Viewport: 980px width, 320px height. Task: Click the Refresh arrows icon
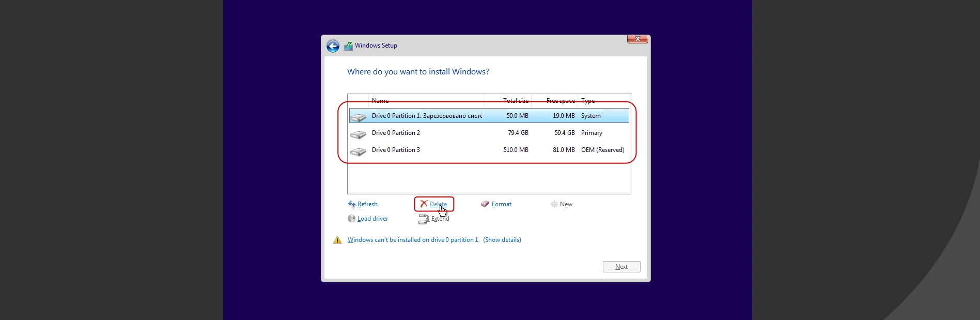tap(352, 204)
